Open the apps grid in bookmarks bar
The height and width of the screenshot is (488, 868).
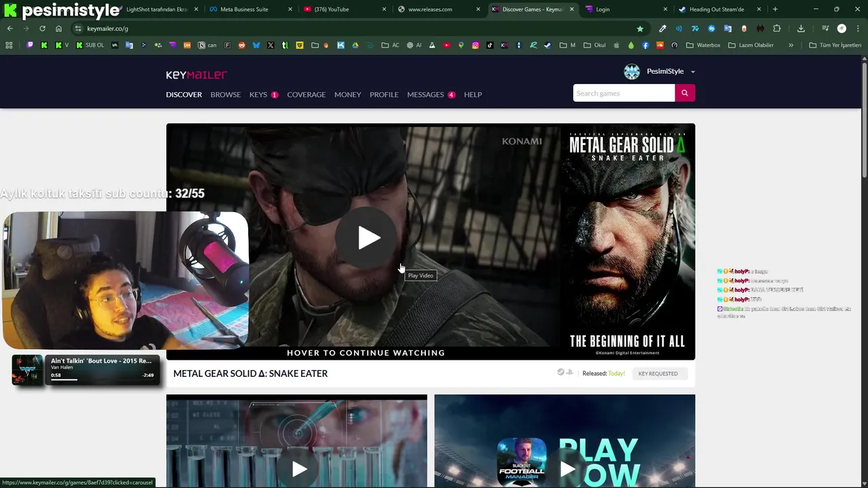click(9, 45)
